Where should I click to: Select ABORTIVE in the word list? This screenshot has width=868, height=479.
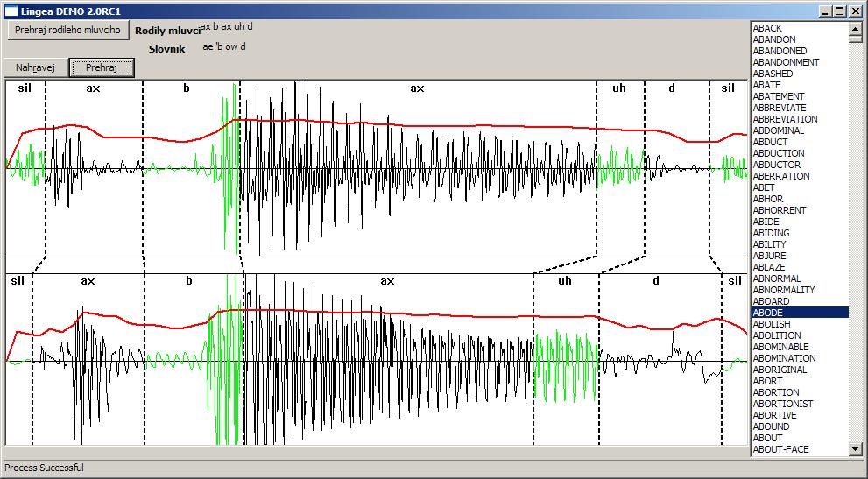coord(800,415)
